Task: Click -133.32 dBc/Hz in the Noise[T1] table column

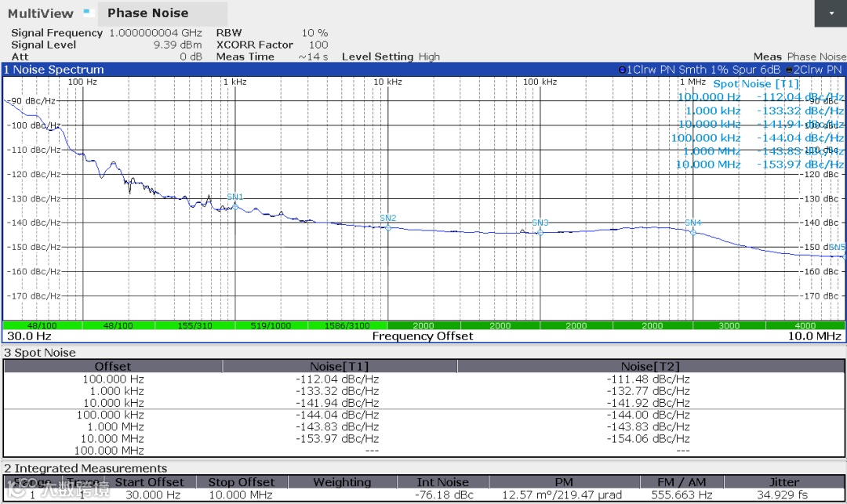Action: (337, 391)
